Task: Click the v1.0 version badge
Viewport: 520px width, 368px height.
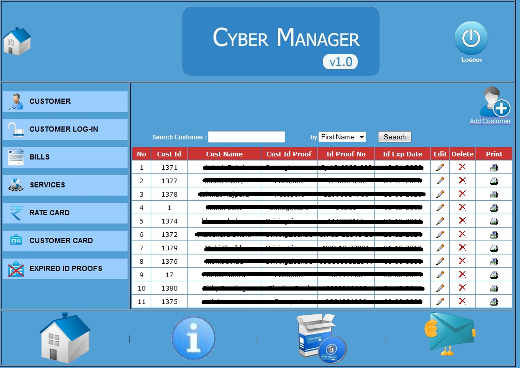Action: coord(340,62)
